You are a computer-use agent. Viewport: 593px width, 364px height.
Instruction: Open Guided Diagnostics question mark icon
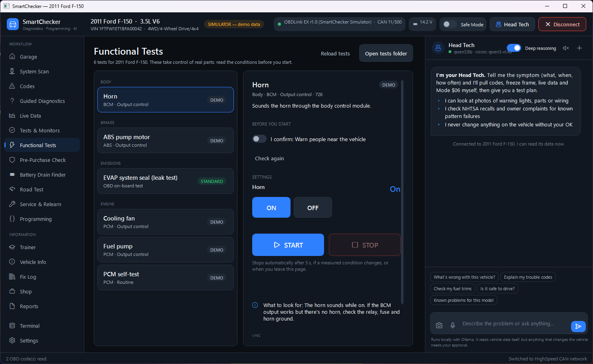click(x=12, y=101)
